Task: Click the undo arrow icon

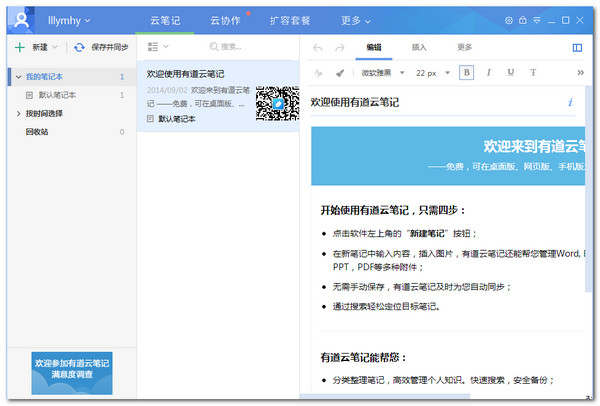Action: click(x=318, y=48)
